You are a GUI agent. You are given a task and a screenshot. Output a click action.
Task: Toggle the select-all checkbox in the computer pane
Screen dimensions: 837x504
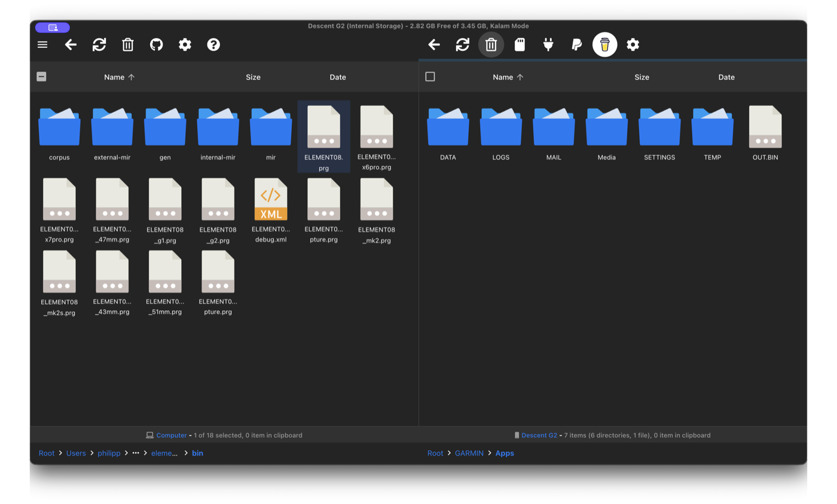coord(41,77)
